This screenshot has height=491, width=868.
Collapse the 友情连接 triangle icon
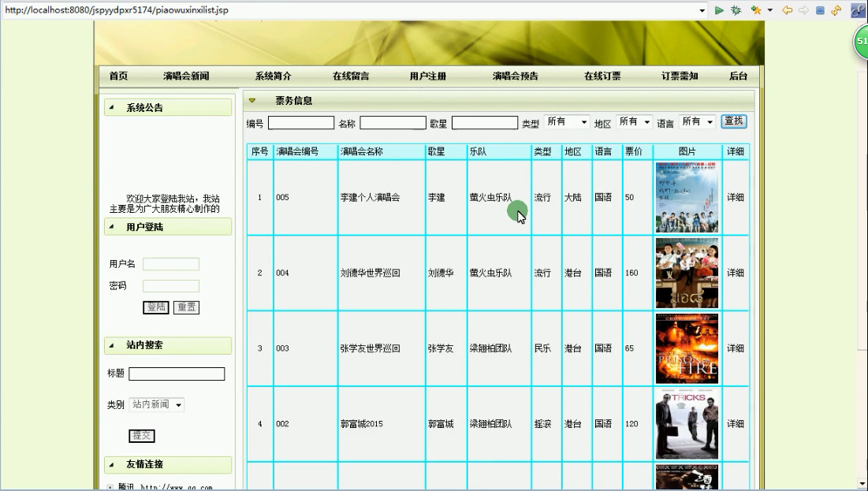coord(111,464)
